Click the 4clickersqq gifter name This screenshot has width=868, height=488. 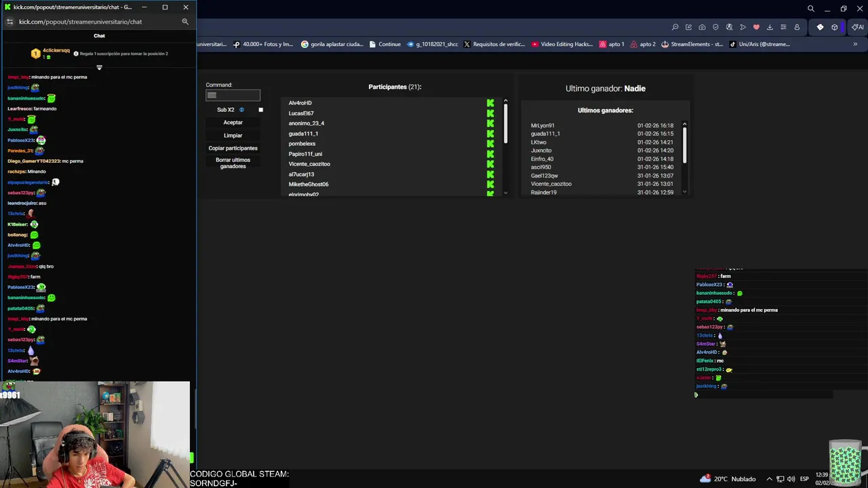(56, 51)
